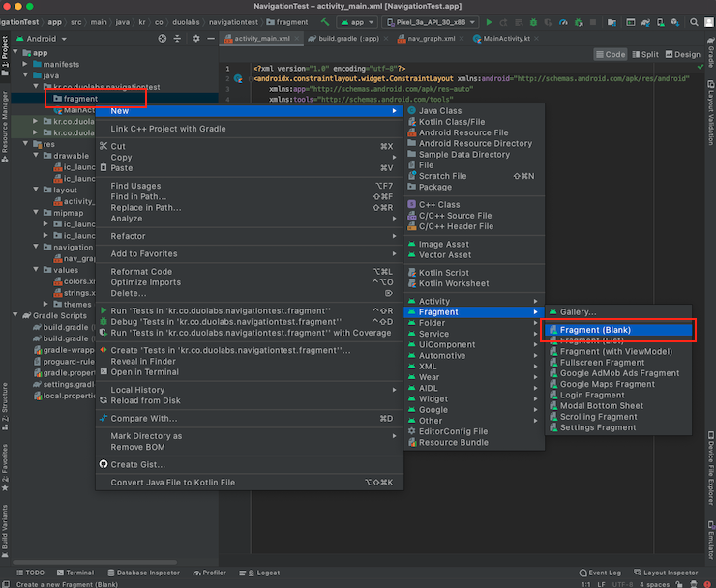Open the Terminal tool window
Viewport: 716px width, 588px height.
coord(75,573)
